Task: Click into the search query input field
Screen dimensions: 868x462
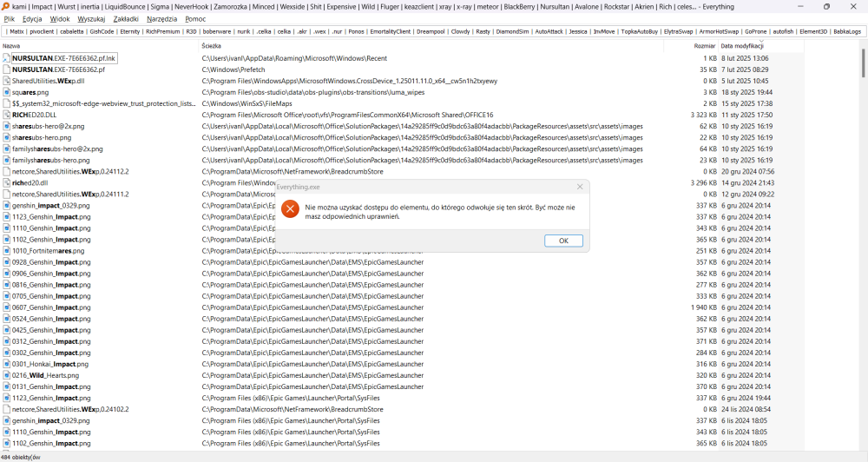Action: (x=433, y=31)
